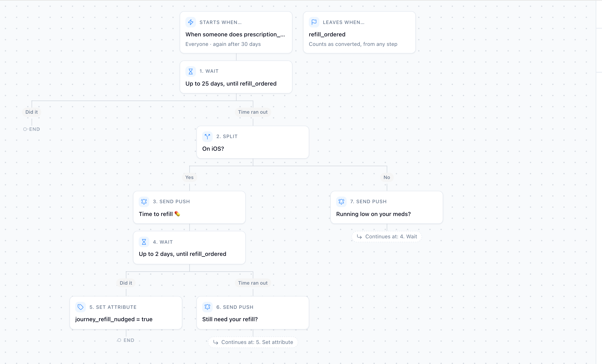The height and width of the screenshot is (364, 602).
Task: Open the 'Continues at: 4. Wait' jump link
Action: click(x=387, y=236)
